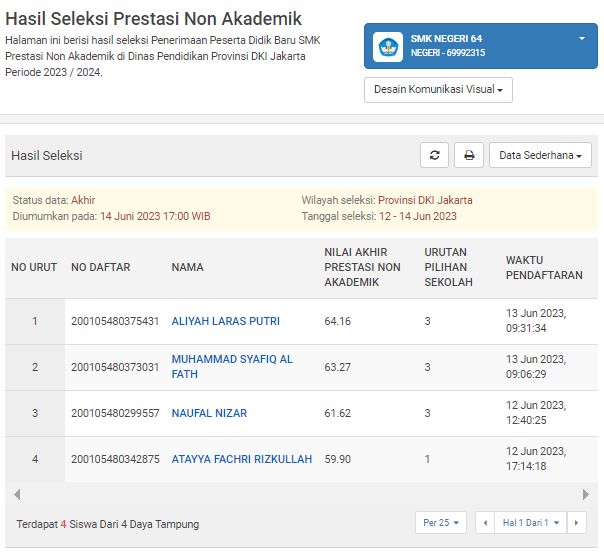The image size is (604, 552).
Task: Expand the Desain Komunikasi Visual dropdown
Action: coord(438,90)
